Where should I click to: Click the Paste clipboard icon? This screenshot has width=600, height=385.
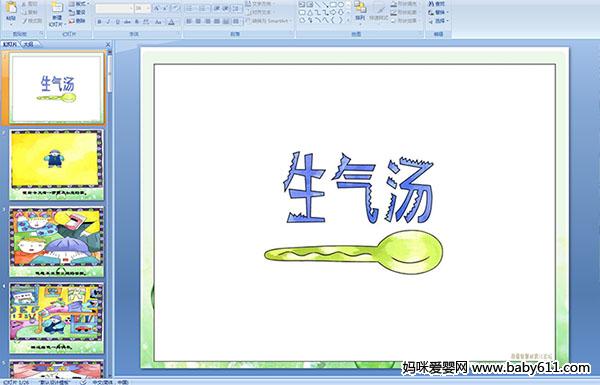pos(11,8)
